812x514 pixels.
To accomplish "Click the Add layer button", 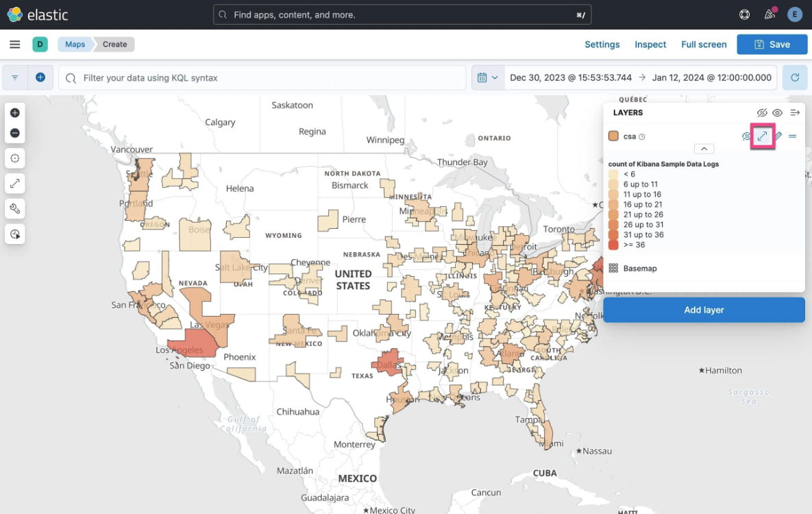I will [704, 310].
